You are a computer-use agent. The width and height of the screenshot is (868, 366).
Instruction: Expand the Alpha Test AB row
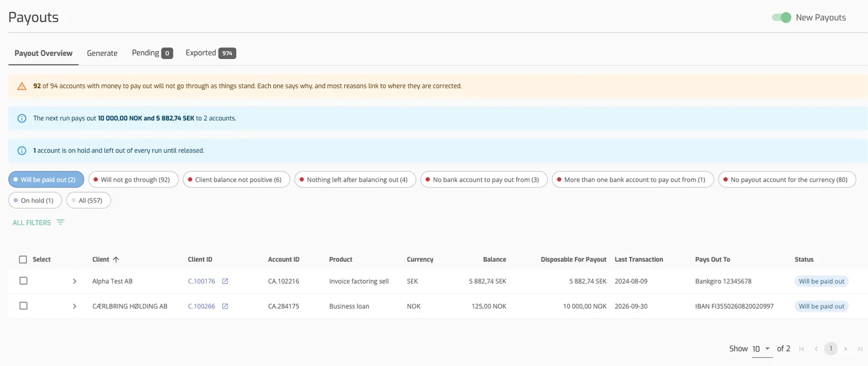click(x=75, y=281)
